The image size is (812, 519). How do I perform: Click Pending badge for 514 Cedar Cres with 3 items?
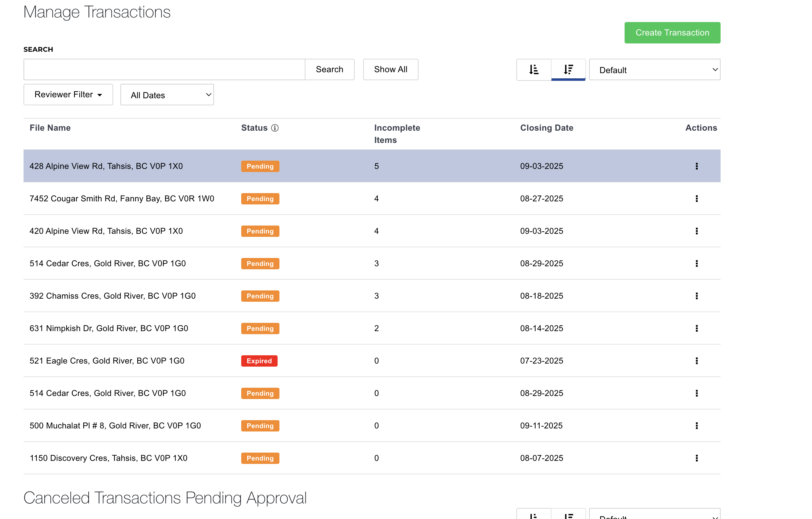260,263
